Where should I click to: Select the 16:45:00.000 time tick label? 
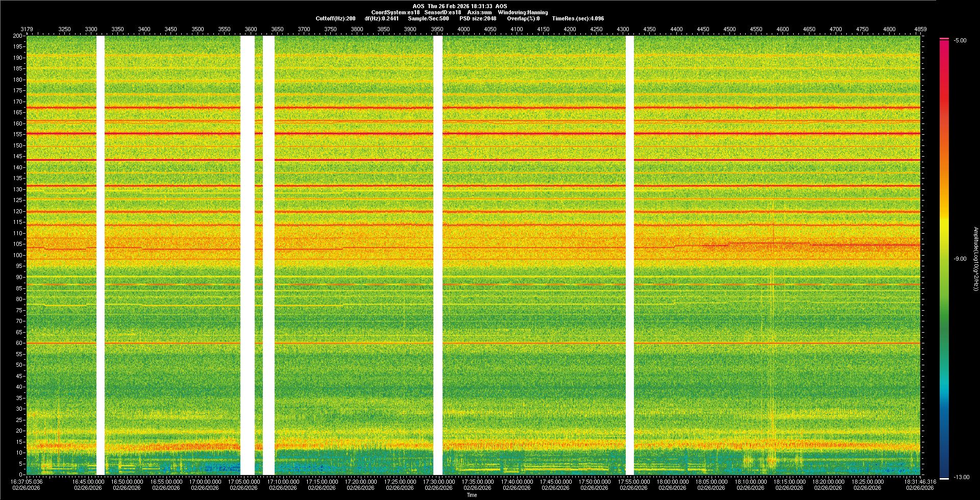point(88,482)
